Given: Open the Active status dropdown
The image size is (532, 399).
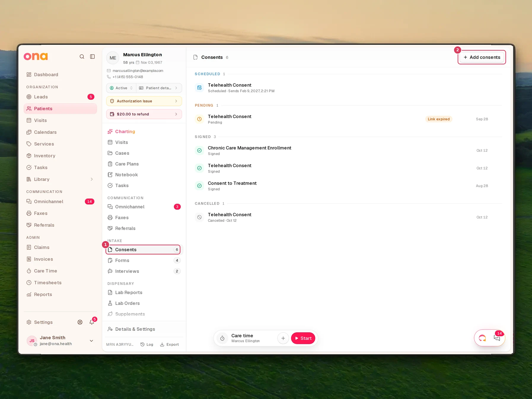Looking at the screenshot, I should tap(121, 88).
